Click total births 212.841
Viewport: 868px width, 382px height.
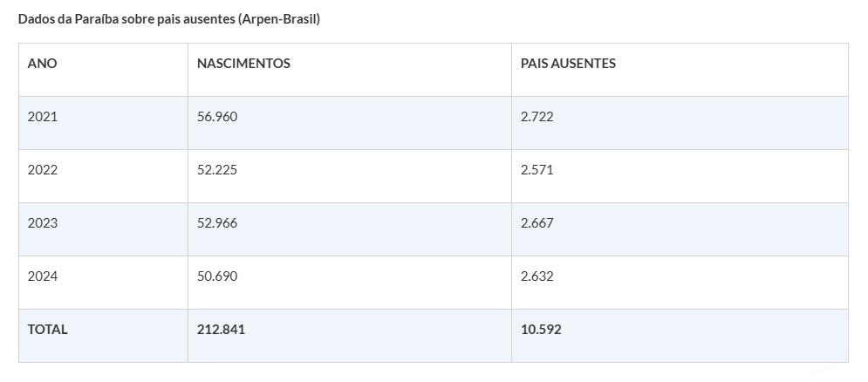pos(221,330)
